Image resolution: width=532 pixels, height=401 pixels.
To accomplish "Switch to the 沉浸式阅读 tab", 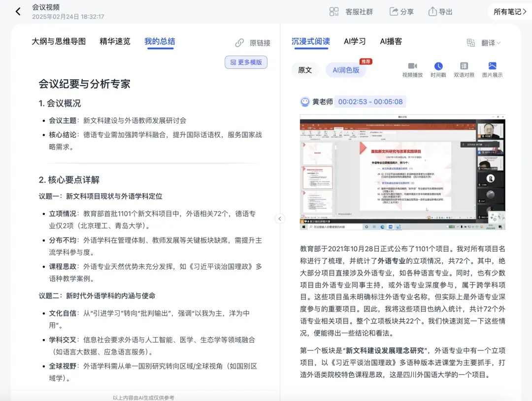I will (x=311, y=41).
